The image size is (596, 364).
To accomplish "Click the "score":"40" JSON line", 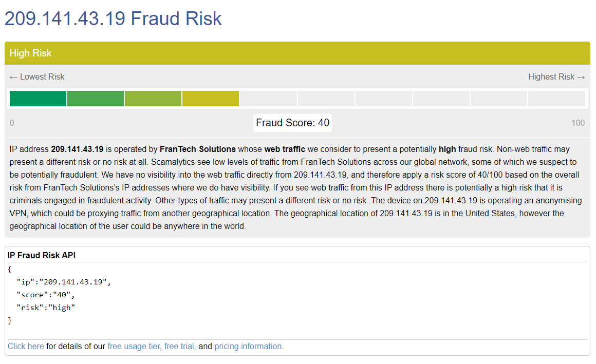I will pos(46,295).
